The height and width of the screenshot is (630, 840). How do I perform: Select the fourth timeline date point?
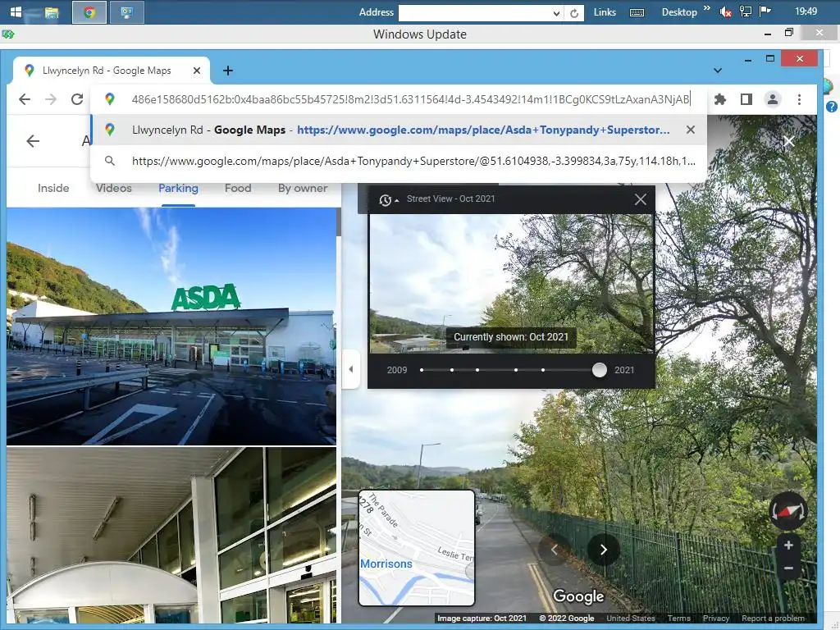[x=516, y=370]
